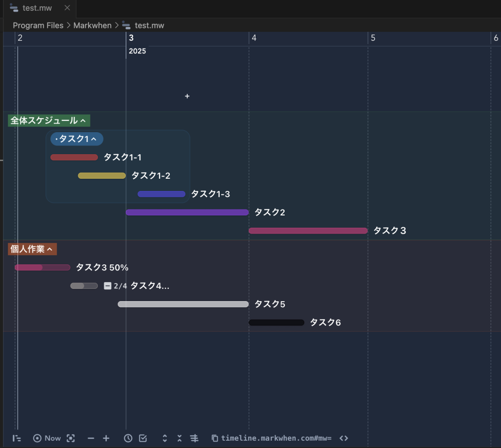Select the test.mw editor tab
This screenshot has width=501, height=448.
click(x=37, y=8)
